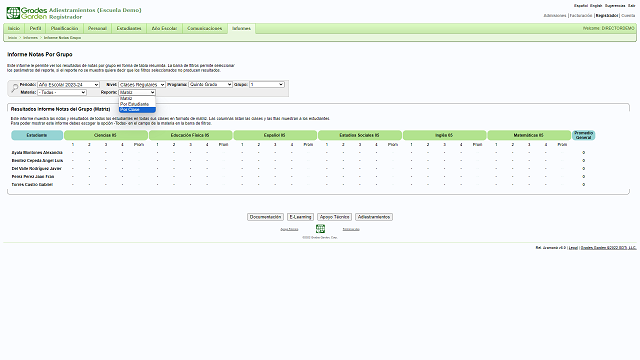Open the Planificación tab

click(x=64, y=29)
